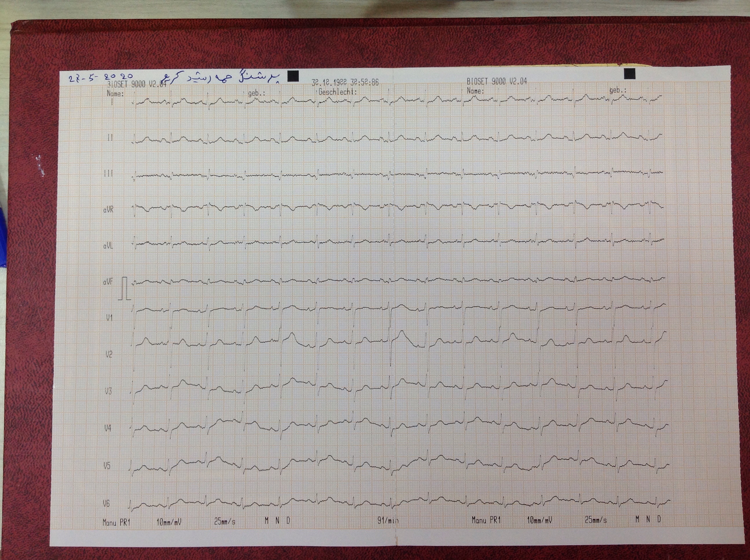Click the right-side Name: field label
This screenshot has height=560, width=750.
[x=475, y=91]
